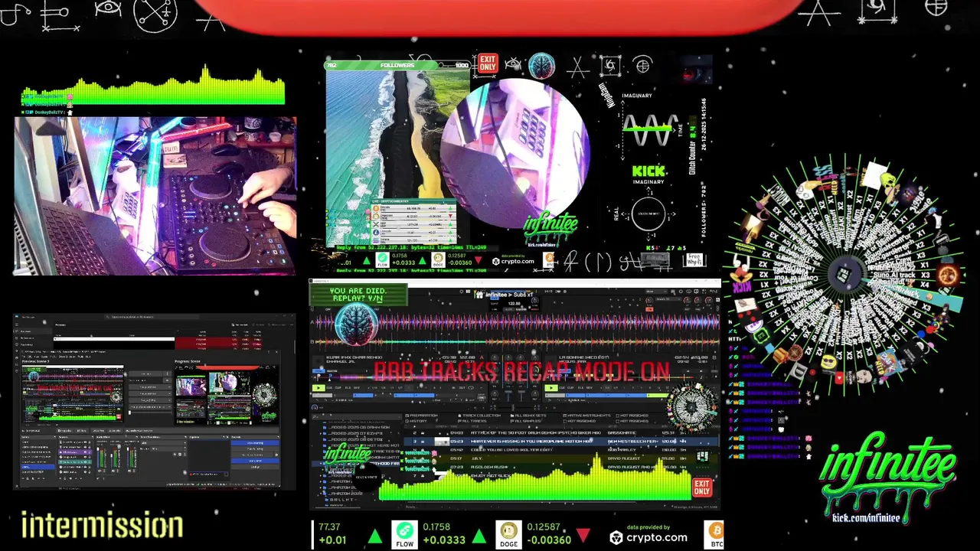Click the crypto.com logo in bottom ticker
This screenshot has width=980, height=551.
(648, 537)
